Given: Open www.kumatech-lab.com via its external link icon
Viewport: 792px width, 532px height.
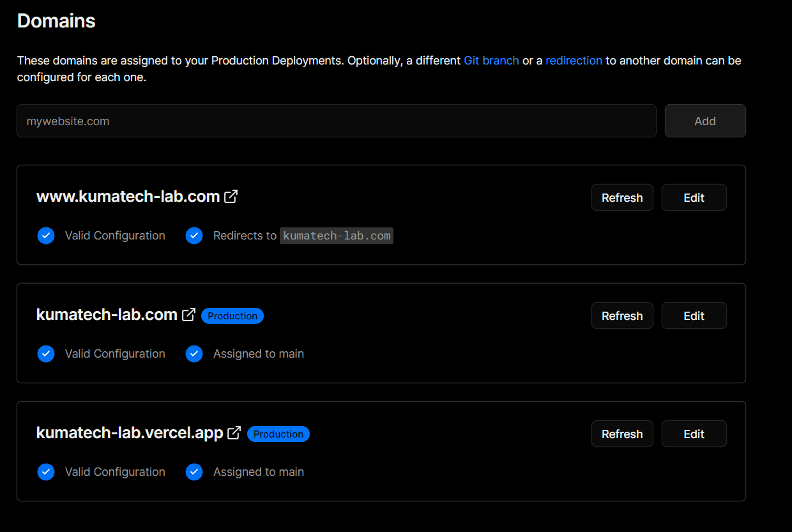Looking at the screenshot, I should coord(230,197).
